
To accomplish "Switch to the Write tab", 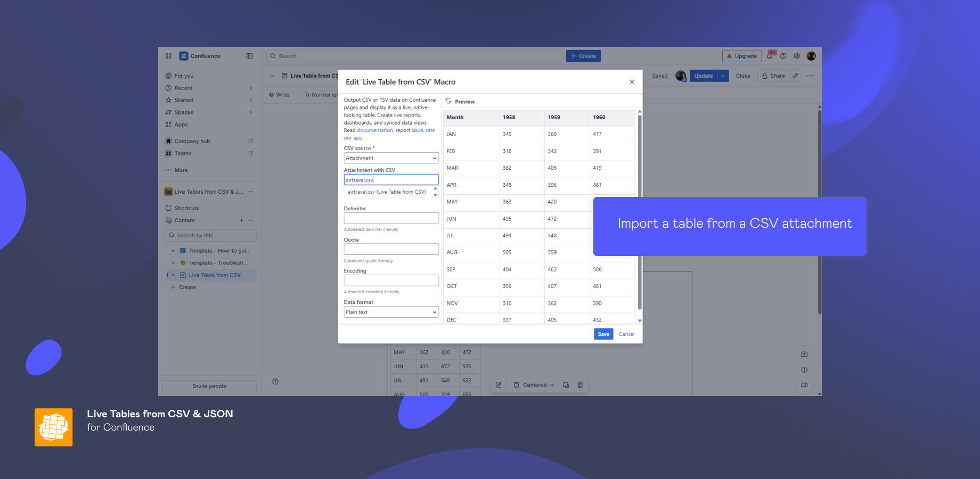I will click(279, 95).
